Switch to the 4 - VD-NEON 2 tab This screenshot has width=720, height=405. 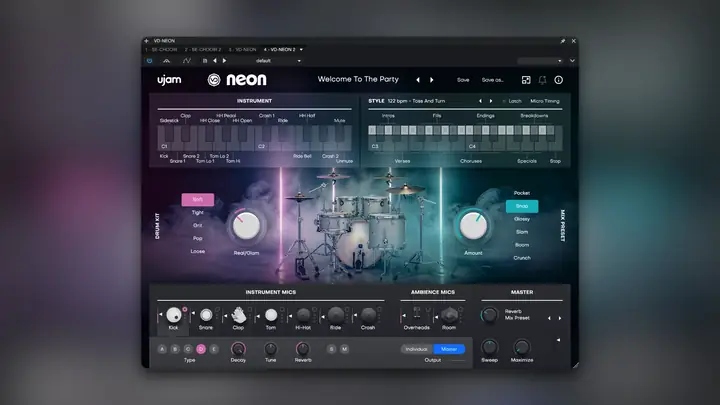[280, 50]
